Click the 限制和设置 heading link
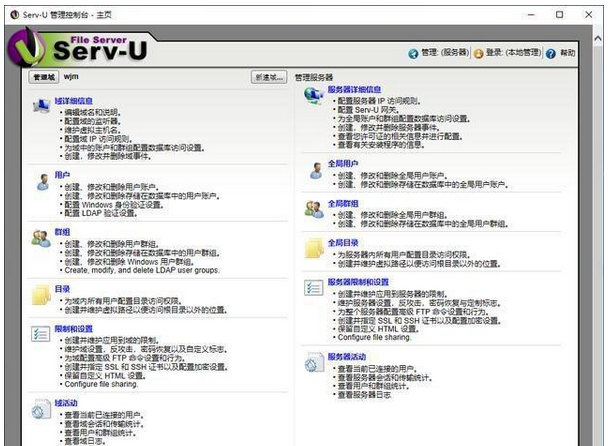This screenshot has height=446, width=608. pos(74,328)
